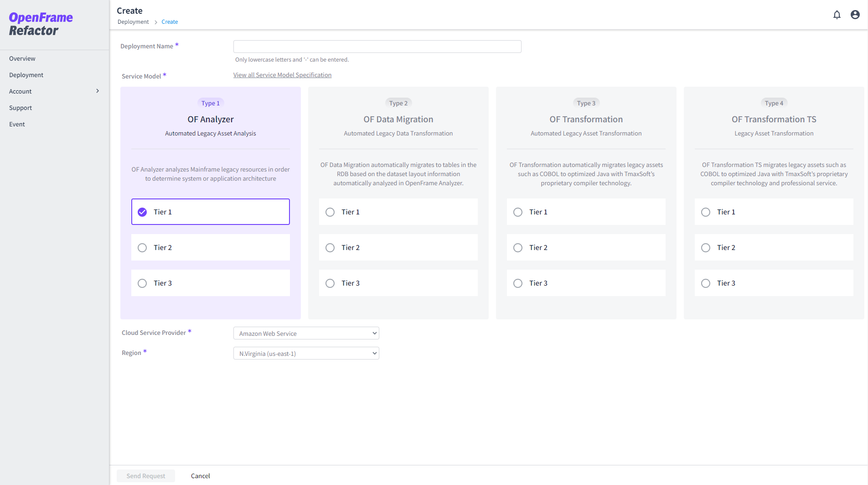Open the notifications bell icon
This screenshot has height=485, width=868.
coord(837,15)
